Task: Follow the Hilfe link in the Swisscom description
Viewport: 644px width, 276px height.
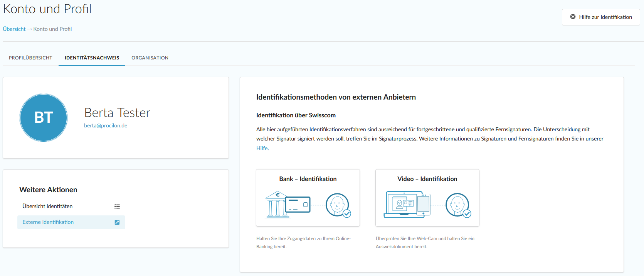Action: click(262, 148)
